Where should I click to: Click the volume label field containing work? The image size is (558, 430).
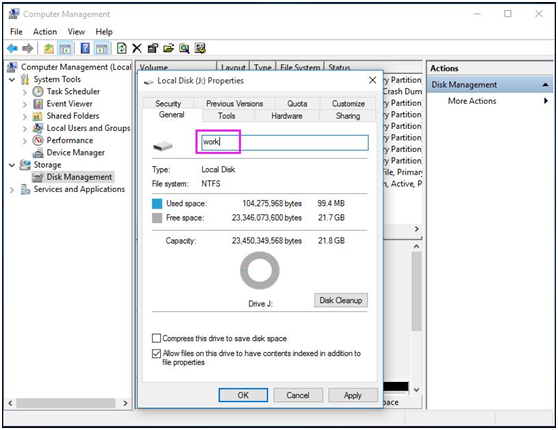(285, 142)
